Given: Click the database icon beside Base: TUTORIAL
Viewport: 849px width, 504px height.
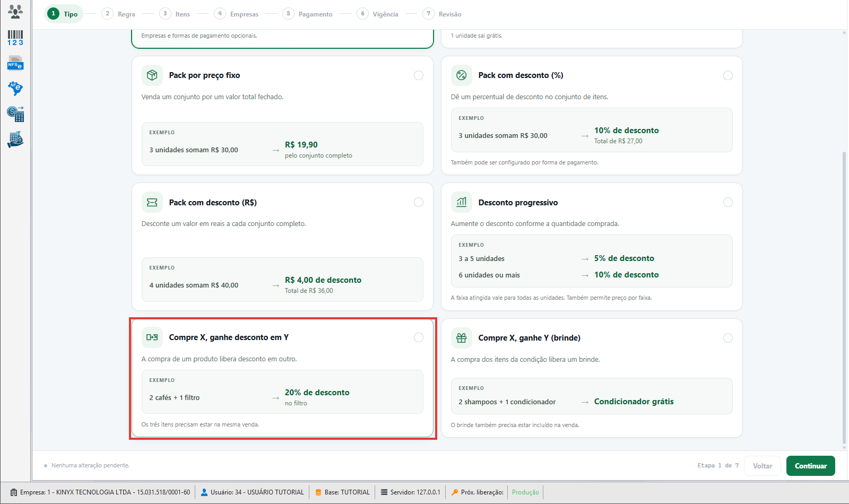Looking at the screenshot, I should tap(318, 492).
